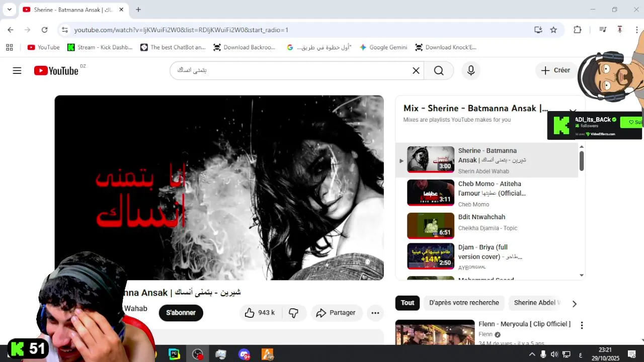Bookmark this page with the star
This screenshot has width=644, height=362.
(553, 30)
